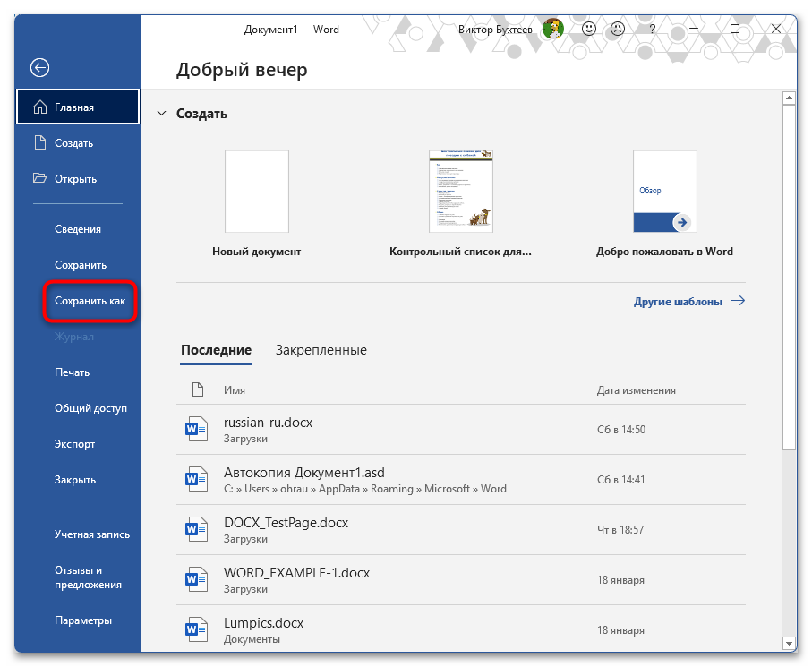Collapse the Создать section chevron
The width and height of the screenshot is (812, 667).
coord(161,114)
